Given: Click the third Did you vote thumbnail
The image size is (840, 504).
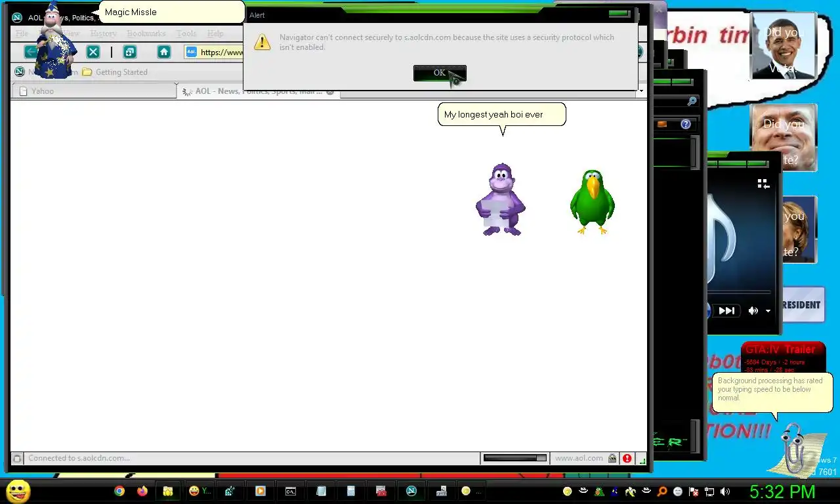Looking at the screenshot, I should tap(799, 230).
